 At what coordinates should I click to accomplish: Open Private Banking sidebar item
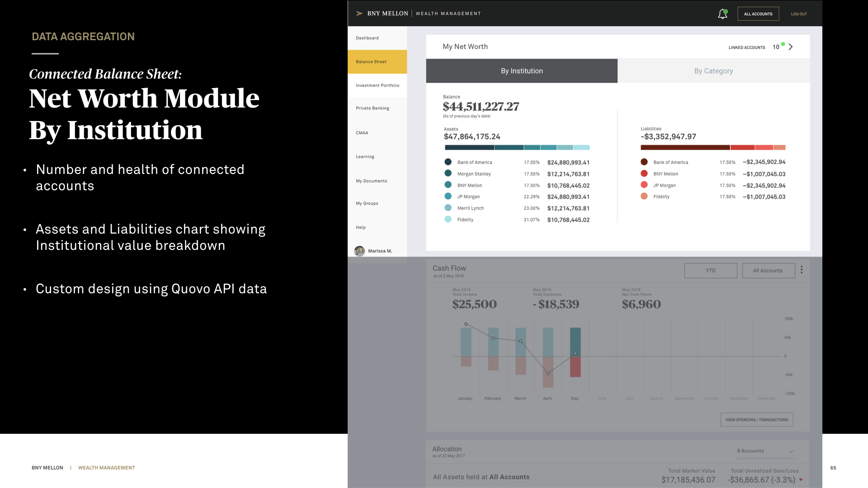click(373, 108)
